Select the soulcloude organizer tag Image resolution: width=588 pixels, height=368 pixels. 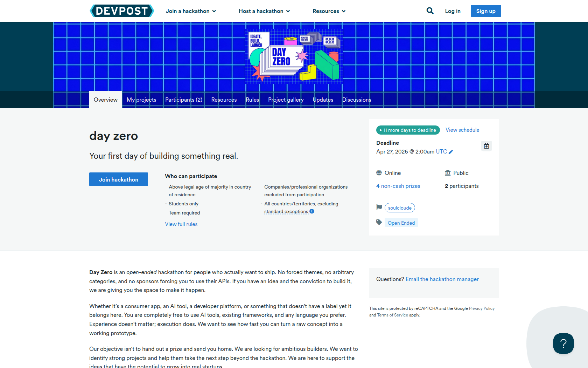400,208
